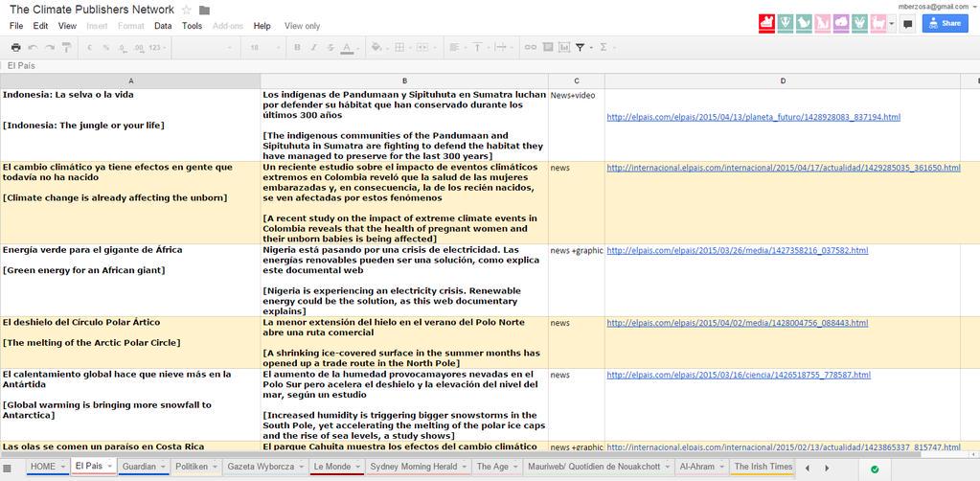Open the fill color paint bucket
The height and width of the screenshot is (481, 980).
376,47
